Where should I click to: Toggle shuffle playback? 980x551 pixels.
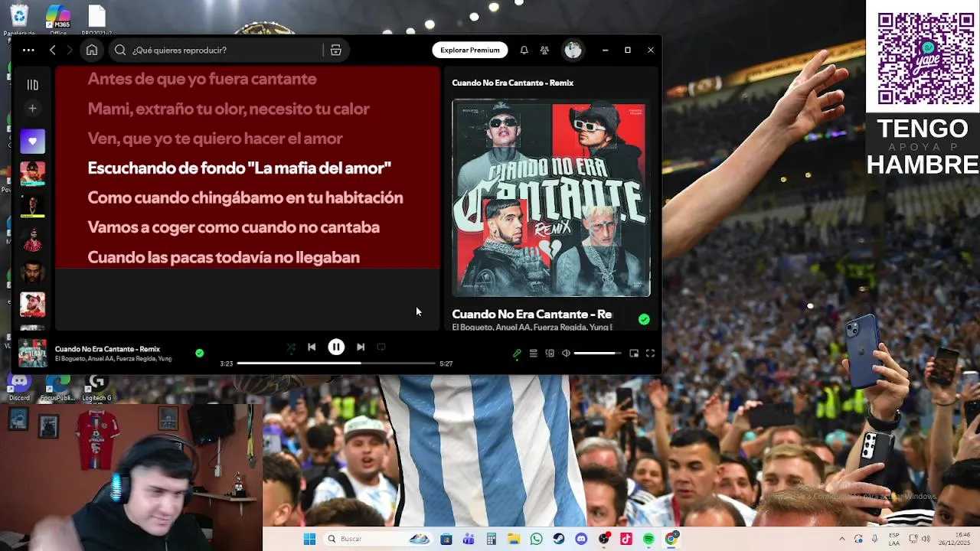[290, 347]
